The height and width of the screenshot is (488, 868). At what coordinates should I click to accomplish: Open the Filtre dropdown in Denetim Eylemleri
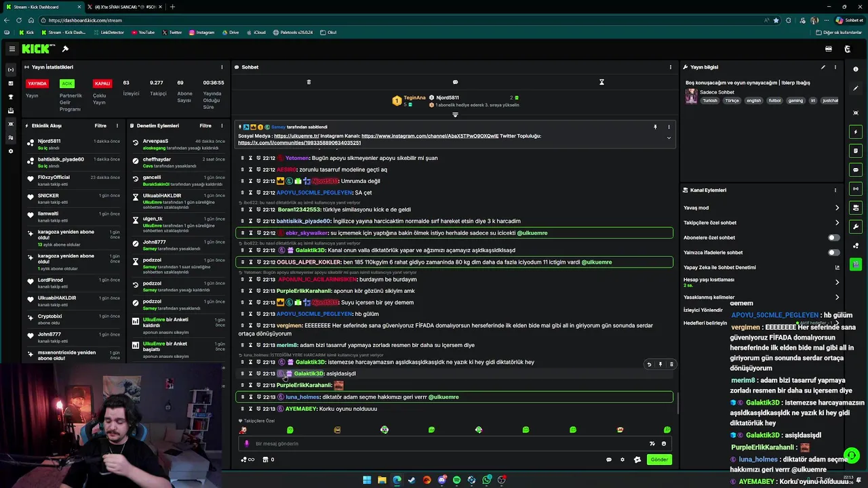[205, 125]
